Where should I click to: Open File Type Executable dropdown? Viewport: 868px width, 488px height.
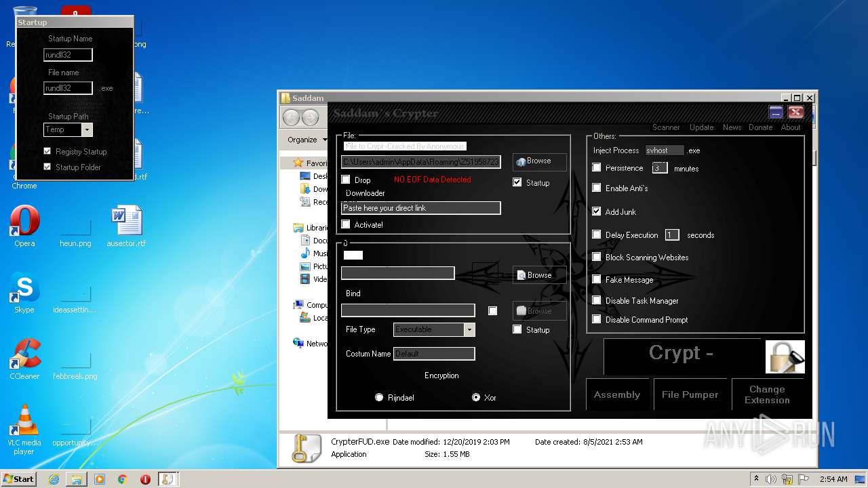469,329
